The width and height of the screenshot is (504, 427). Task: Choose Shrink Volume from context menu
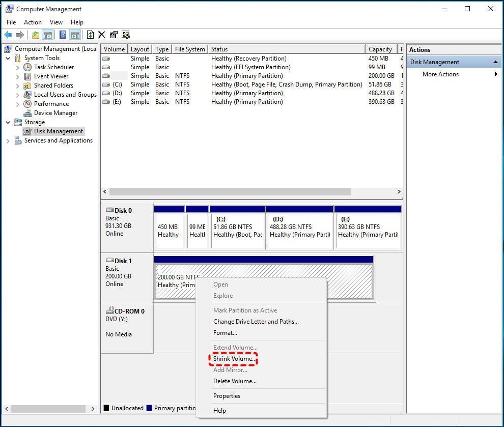coord(234,359)
